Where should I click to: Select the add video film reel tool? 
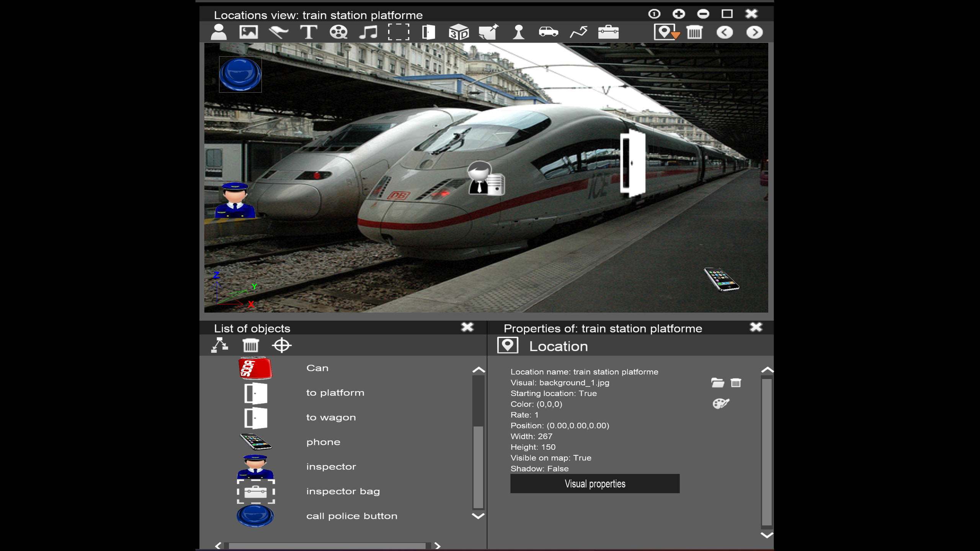(x=338, y=32)
